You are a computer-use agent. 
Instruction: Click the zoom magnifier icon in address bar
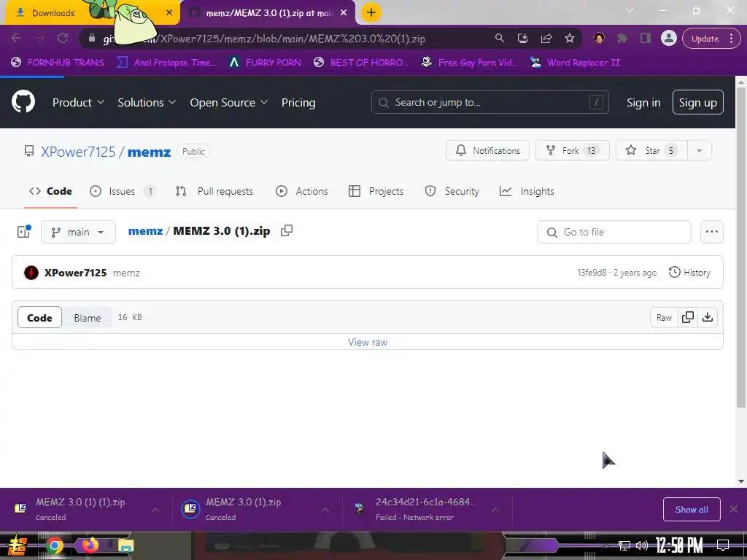(499, 38)
